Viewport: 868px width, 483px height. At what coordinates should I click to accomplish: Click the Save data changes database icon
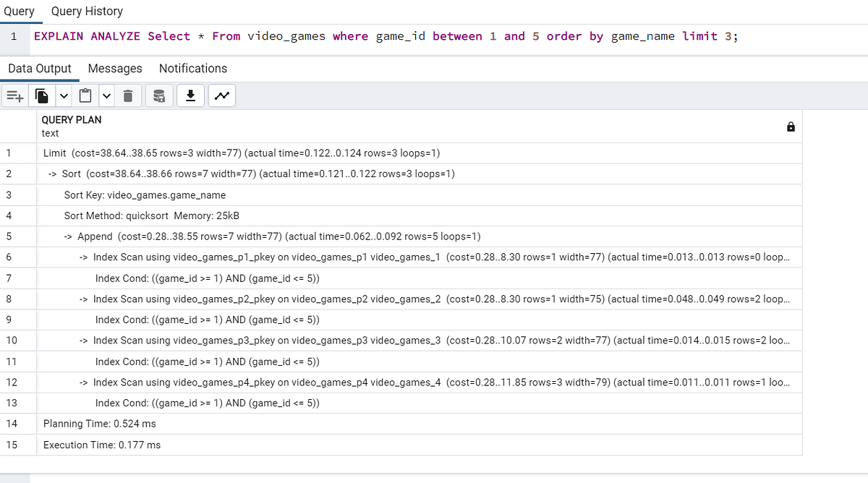tap(159, 95)
